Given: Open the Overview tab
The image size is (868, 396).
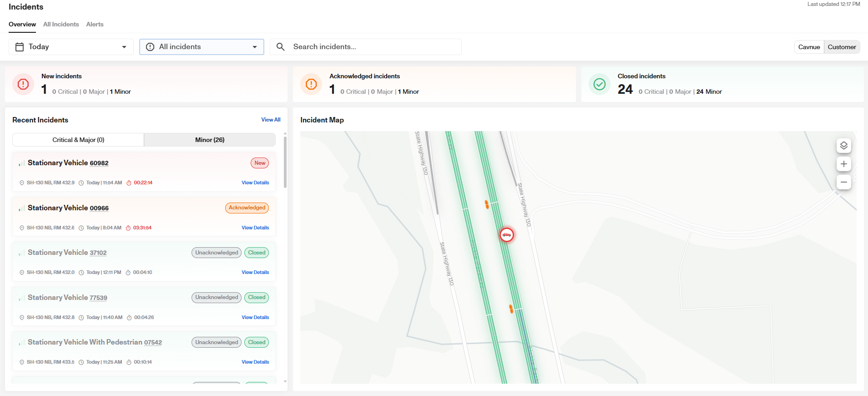Looking at the screenshot, I should [22, 24].
